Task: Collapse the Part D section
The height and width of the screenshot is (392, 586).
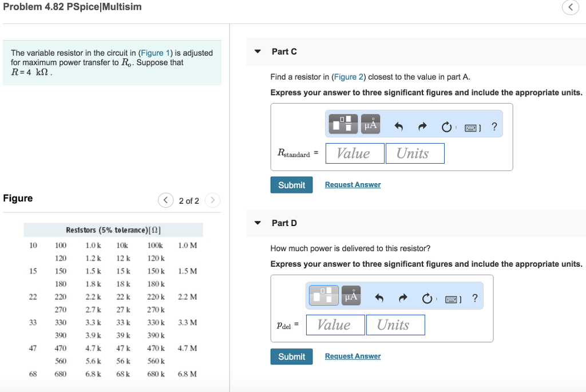Action: pyautogui.click(x=258, y=223)
